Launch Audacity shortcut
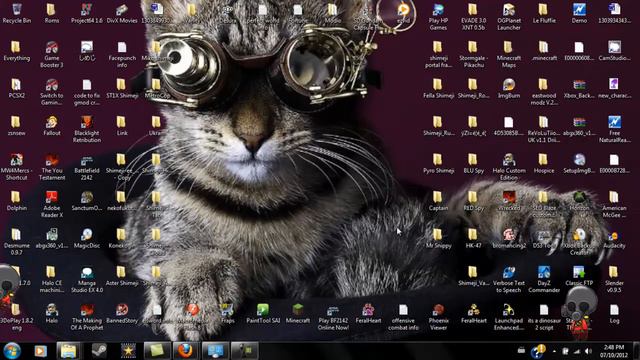The image size is (640, 360). click(614, 238)
